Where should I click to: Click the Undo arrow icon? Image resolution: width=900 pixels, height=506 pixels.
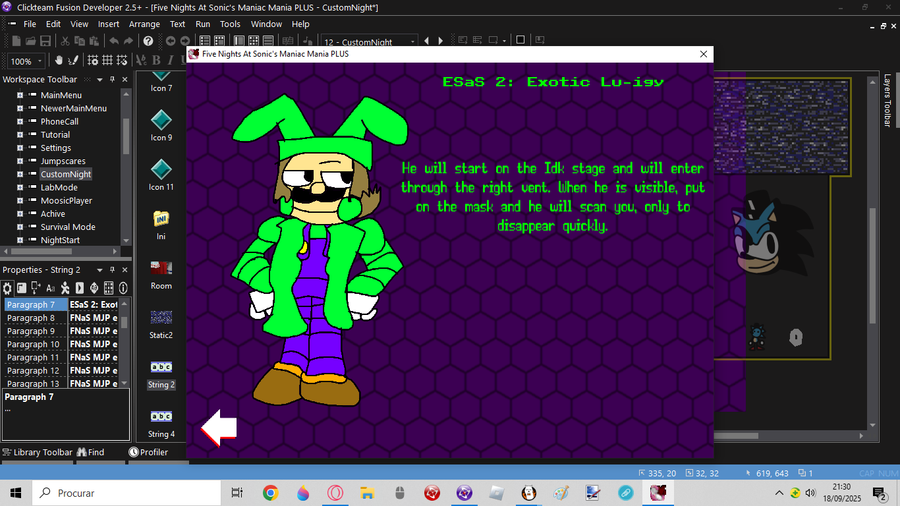[114, 41]
